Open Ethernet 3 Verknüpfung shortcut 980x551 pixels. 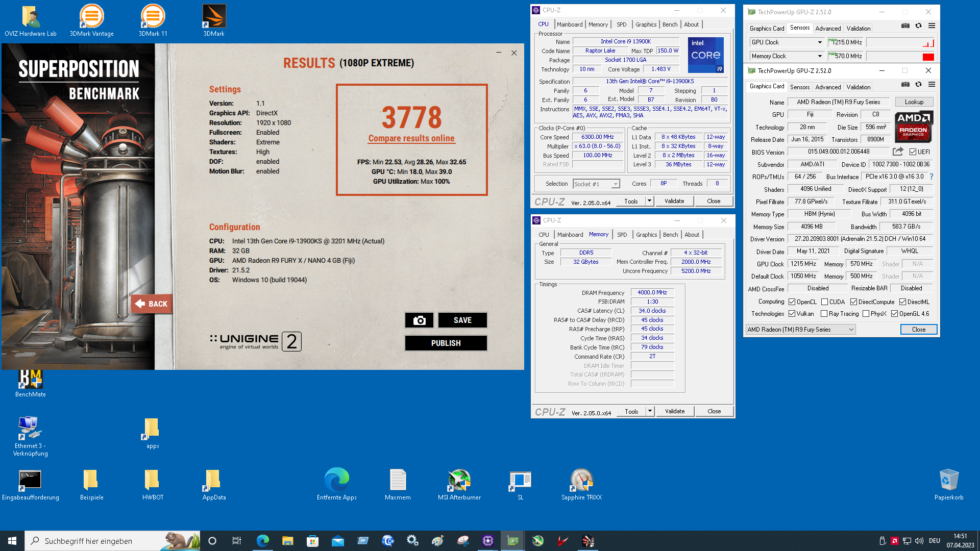tap(31, 436)
